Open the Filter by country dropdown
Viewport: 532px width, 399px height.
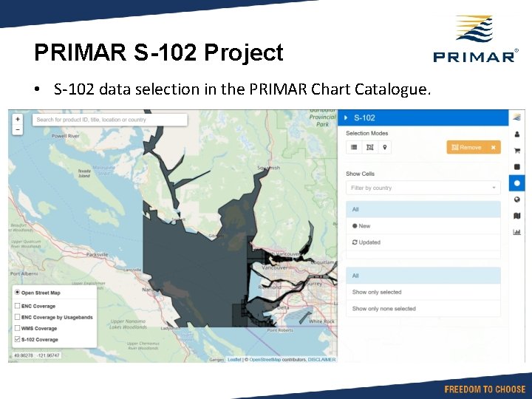click(423, 188)
